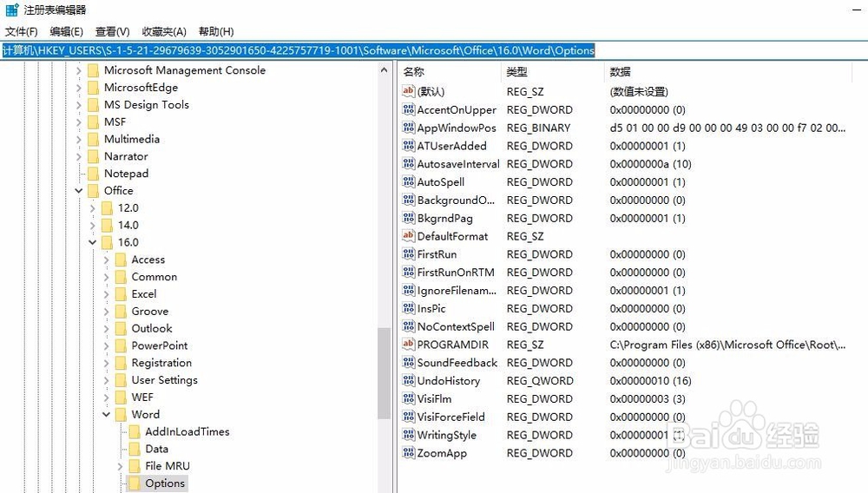Collapse the Office key
Screen dimensions: 868x493
click(x=79, y=191)
